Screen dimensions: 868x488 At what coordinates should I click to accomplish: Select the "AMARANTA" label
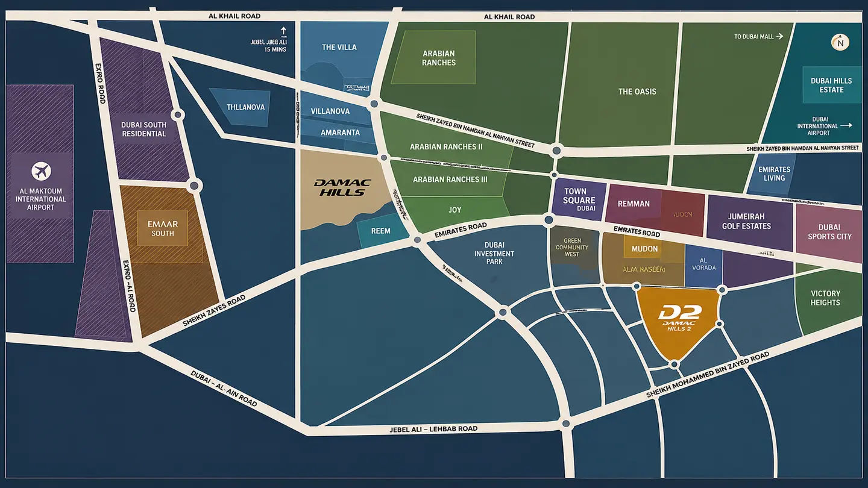pos(340,133)
